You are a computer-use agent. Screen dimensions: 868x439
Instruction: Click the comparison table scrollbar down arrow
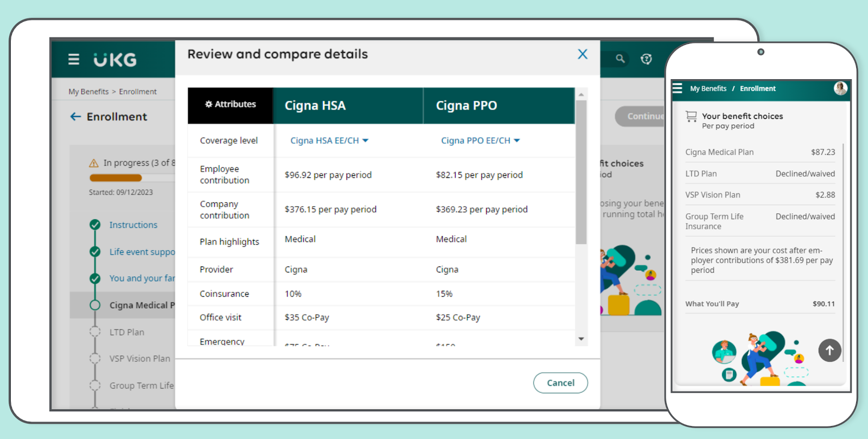click(581, 339)
